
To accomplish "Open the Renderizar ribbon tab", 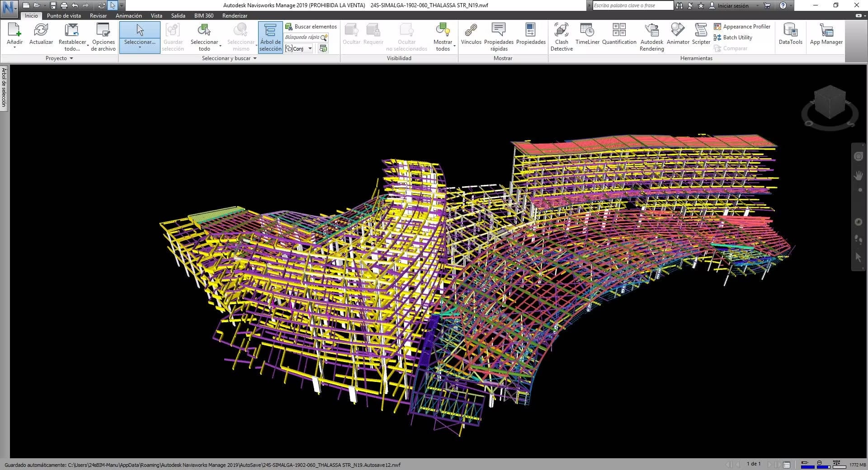I will (x=235, y=15).
